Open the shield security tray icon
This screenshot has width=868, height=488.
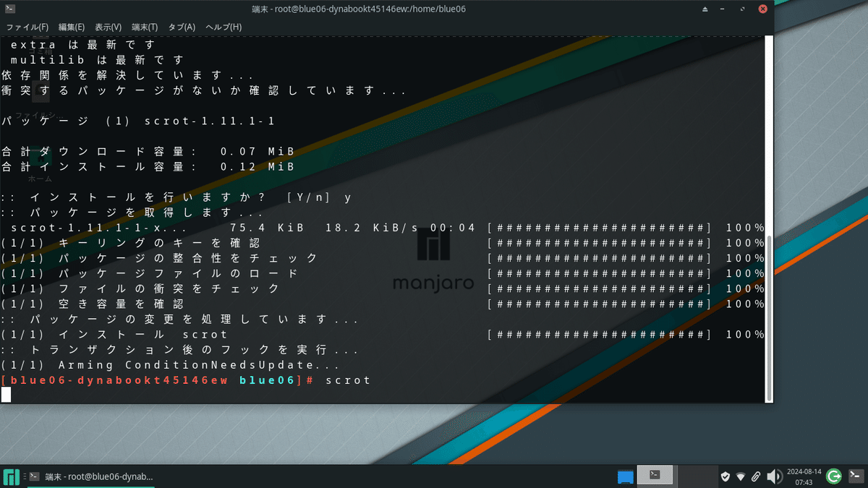pyautogui.click(x=725, y=476)
